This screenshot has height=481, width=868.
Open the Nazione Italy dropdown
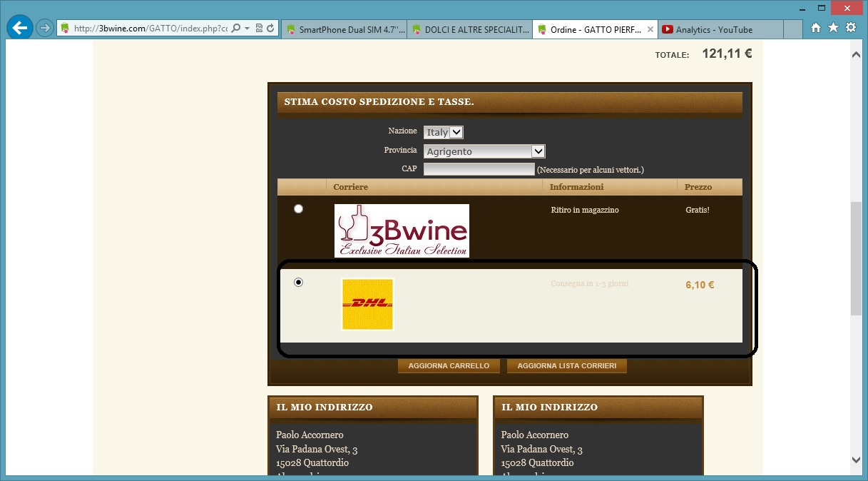click(x=444, y=132)
